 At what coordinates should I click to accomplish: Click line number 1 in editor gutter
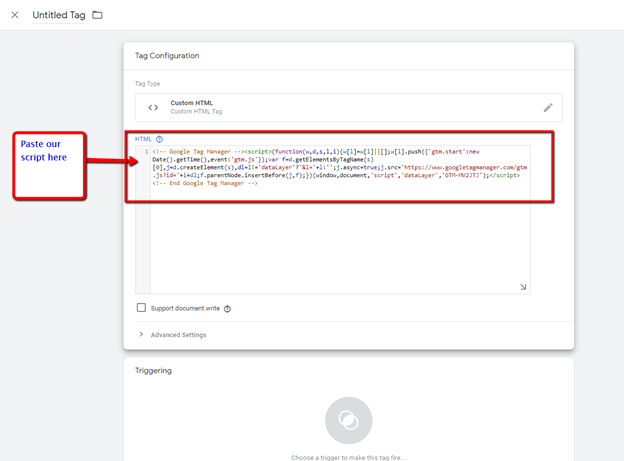[146, 152]
